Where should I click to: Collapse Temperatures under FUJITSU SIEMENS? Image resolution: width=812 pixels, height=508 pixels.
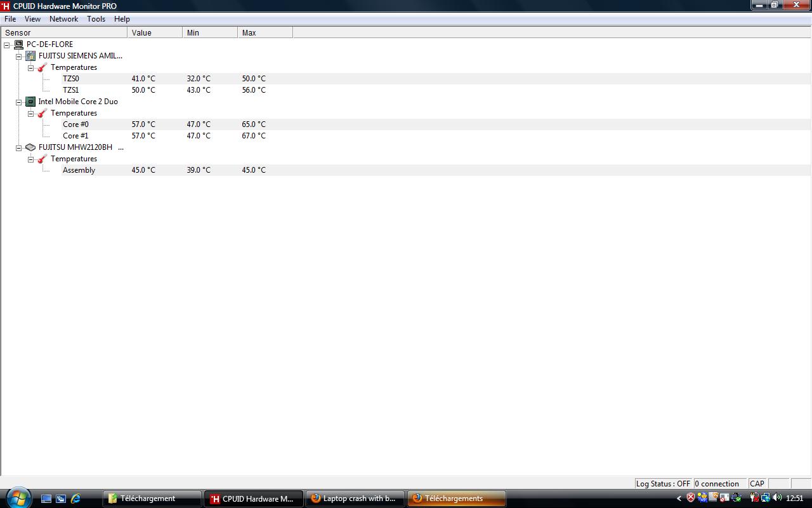point(30,67)
